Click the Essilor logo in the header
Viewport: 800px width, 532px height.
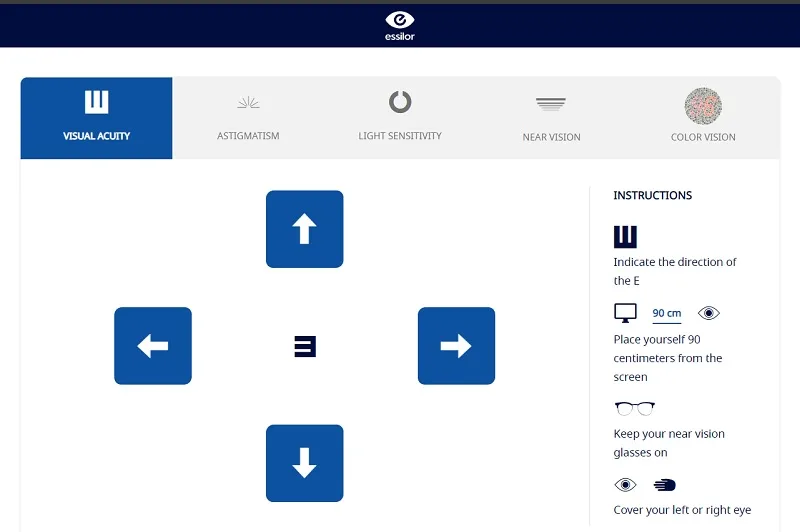(399, 26)
